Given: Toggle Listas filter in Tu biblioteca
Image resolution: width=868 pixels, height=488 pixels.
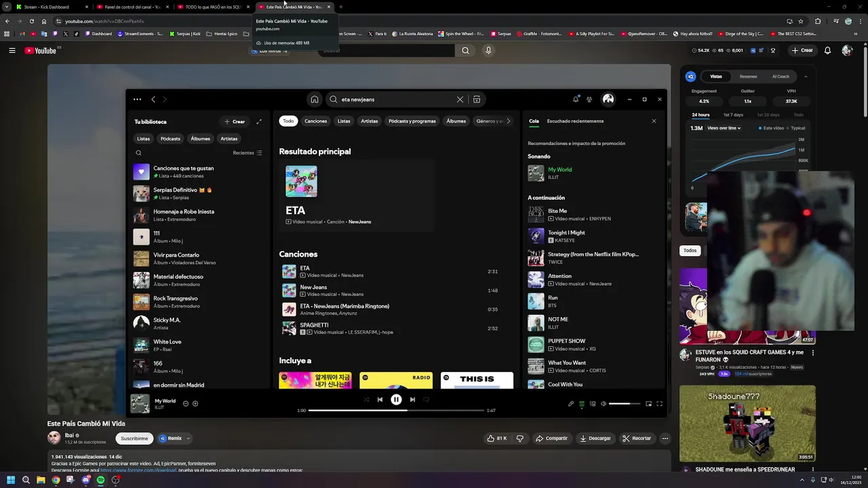Looking at the screenshot, I should pyautogui.click(x=143, y=139).
